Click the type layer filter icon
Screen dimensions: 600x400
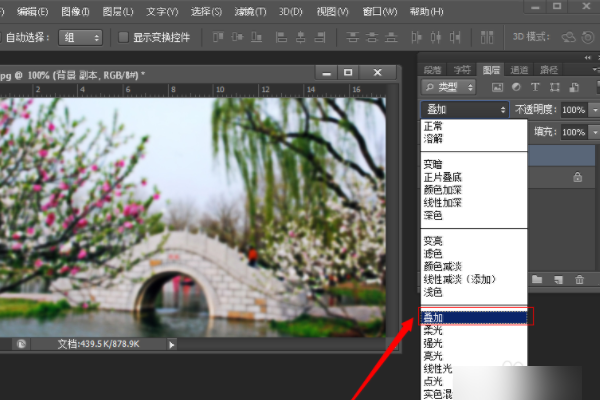coord(535,89)
